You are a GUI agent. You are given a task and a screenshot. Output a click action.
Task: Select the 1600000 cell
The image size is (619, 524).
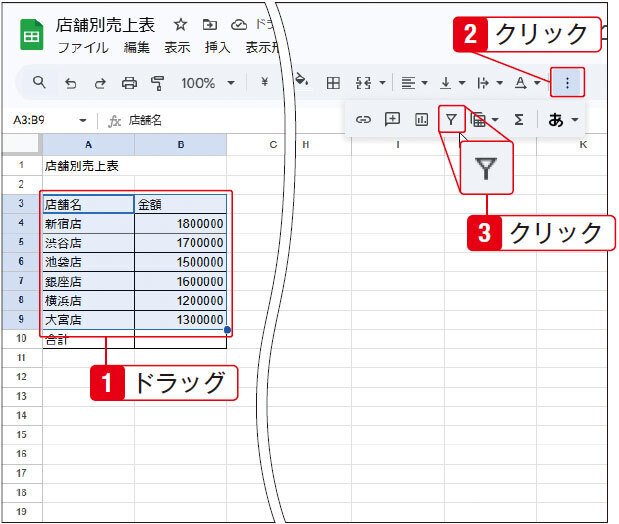coord(180,282)
